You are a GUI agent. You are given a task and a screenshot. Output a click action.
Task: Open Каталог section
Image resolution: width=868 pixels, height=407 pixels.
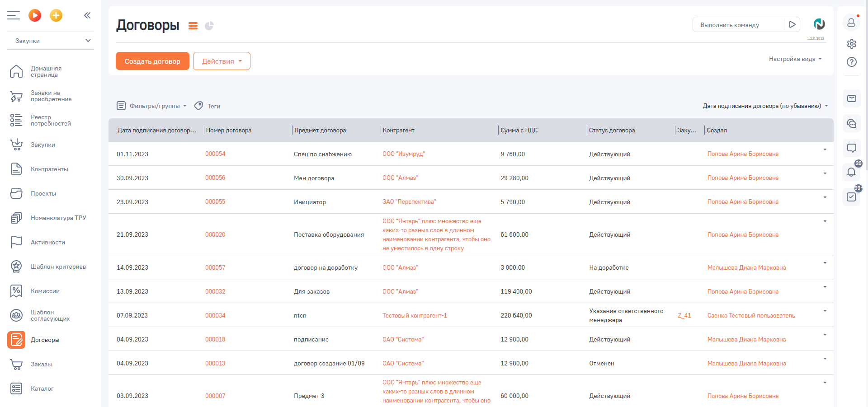(50, 388)
